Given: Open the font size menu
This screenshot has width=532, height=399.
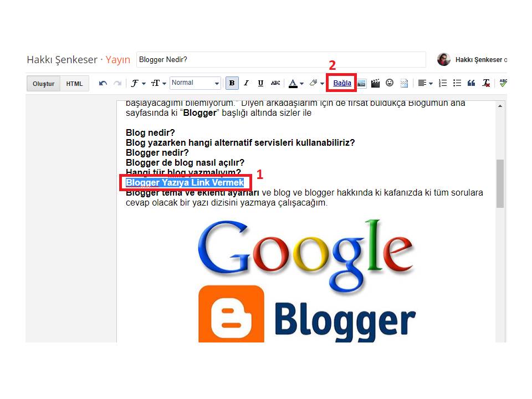Looking at the screenshot, I should 158,83.
